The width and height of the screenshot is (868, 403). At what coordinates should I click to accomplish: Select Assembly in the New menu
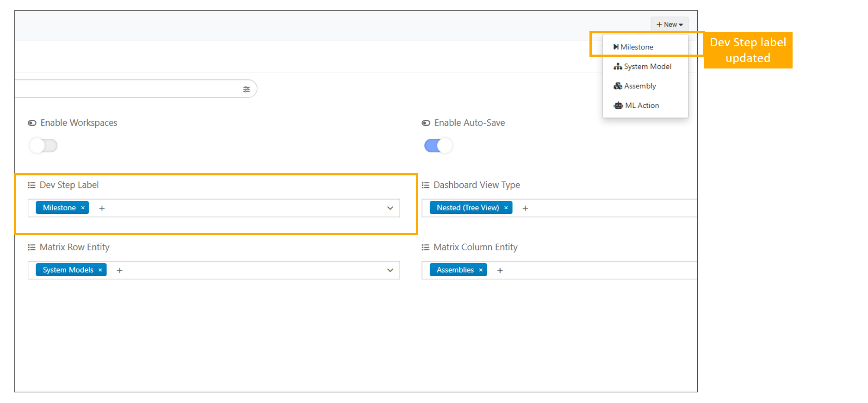point(639,86)
